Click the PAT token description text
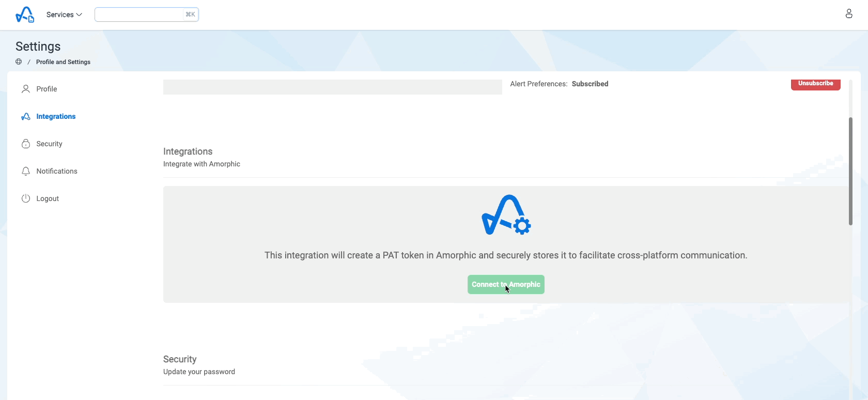868x400 pixels. click(x=506, y=255)
